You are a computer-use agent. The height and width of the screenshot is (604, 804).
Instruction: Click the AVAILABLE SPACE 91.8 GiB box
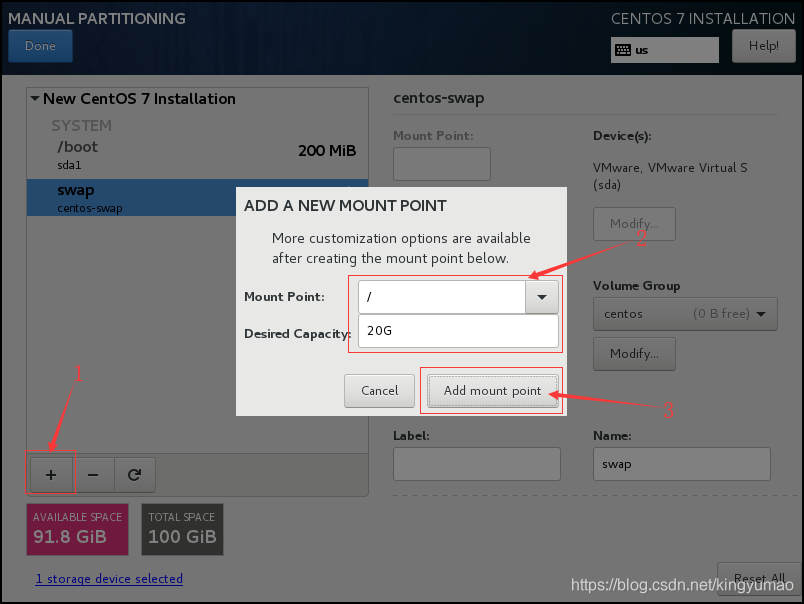pos(77,530)
